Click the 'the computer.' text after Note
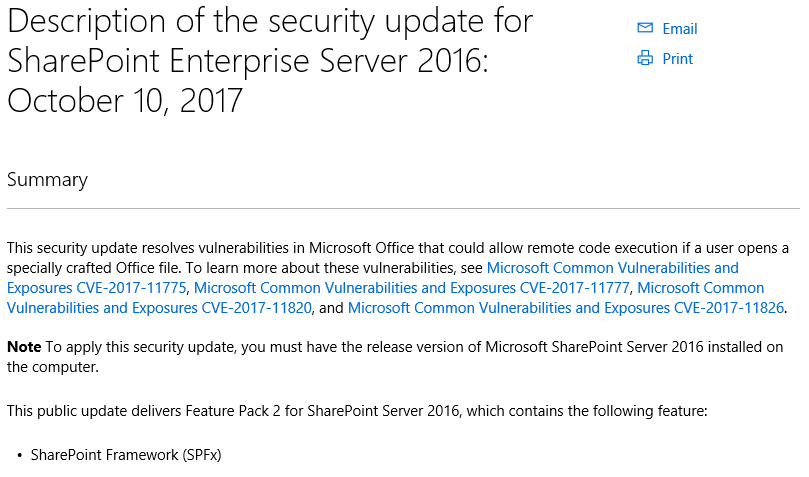The height and width of the screenshot is (477, 809). pos(53,367)
